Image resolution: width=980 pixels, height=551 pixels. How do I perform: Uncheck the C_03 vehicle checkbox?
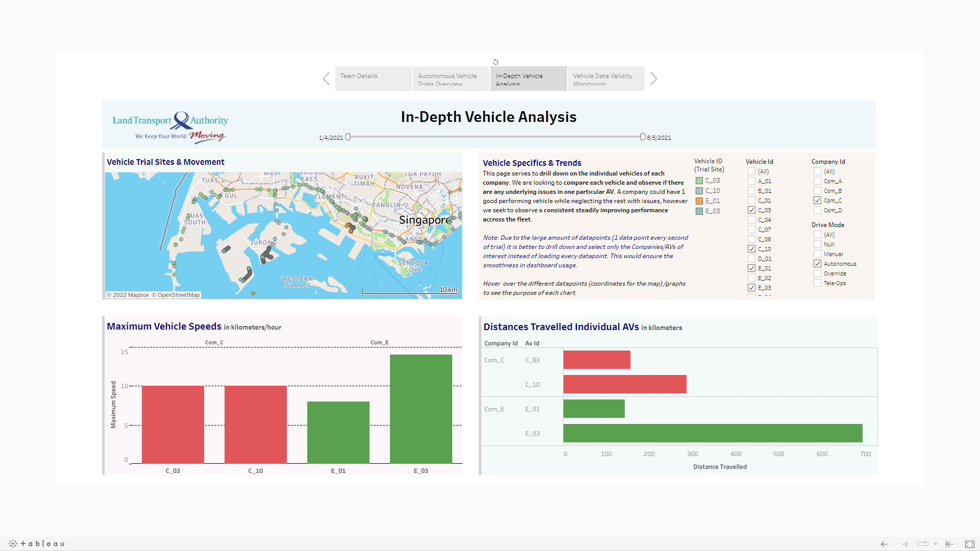click(x=751, y=210)
